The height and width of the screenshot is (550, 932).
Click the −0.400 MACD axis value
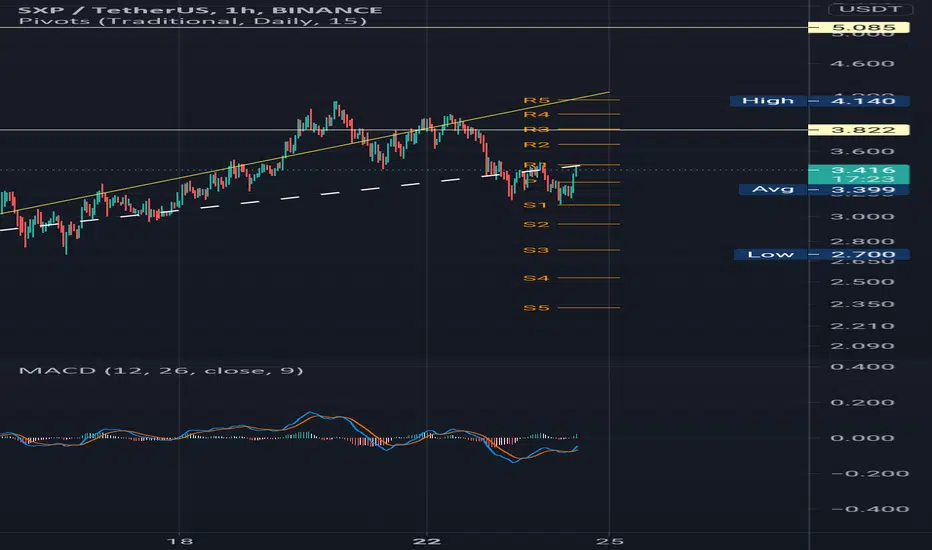coord(870,509)
